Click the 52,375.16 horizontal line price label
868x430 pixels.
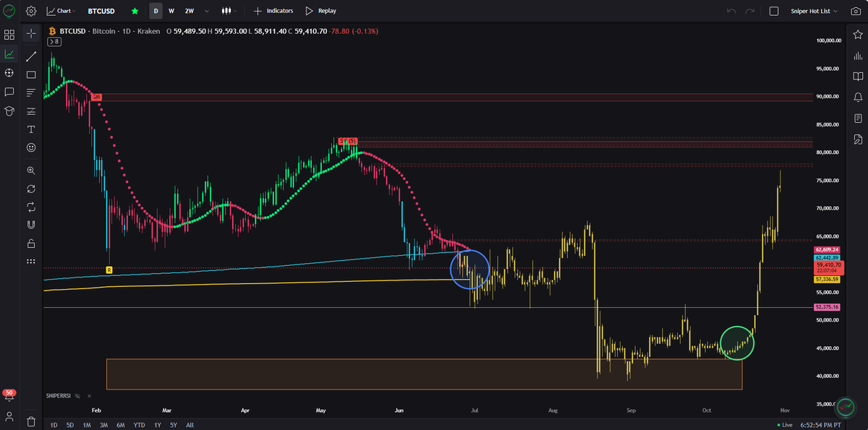point(827,307)
